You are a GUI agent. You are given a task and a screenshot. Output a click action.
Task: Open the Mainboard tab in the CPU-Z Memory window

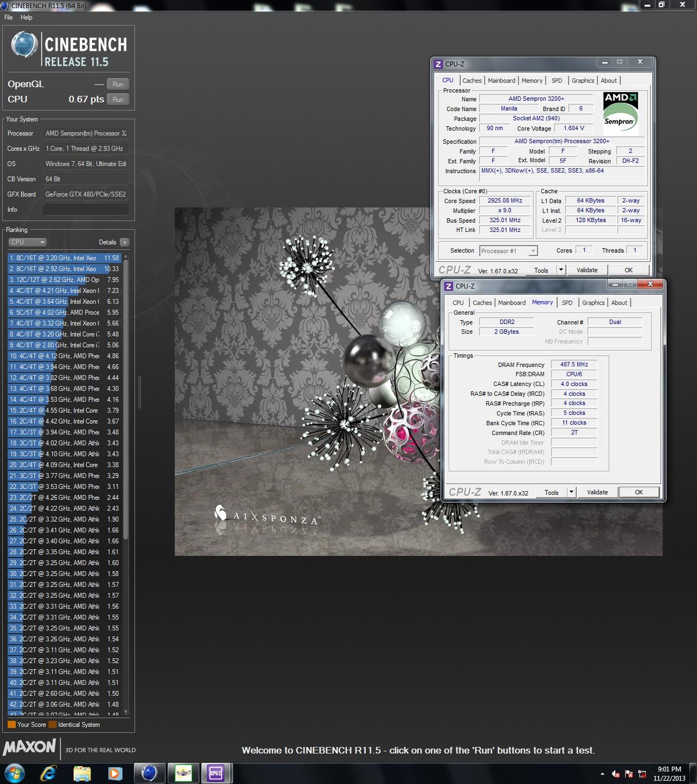coord(512,303)
